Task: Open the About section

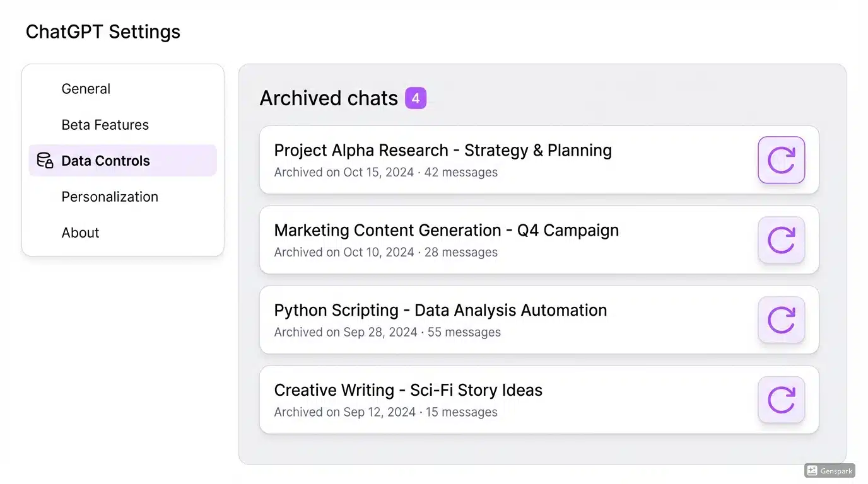Action: coord(80,233)
